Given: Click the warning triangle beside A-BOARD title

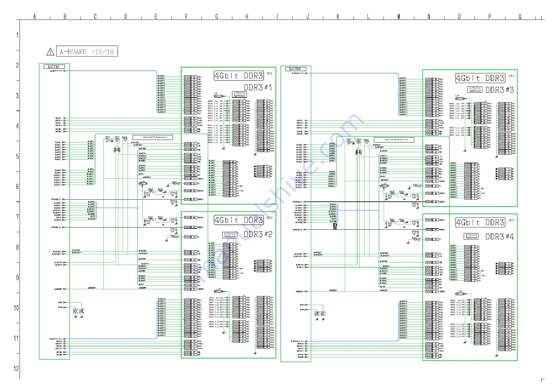Looking at the screenshot, I should point(50,52).
